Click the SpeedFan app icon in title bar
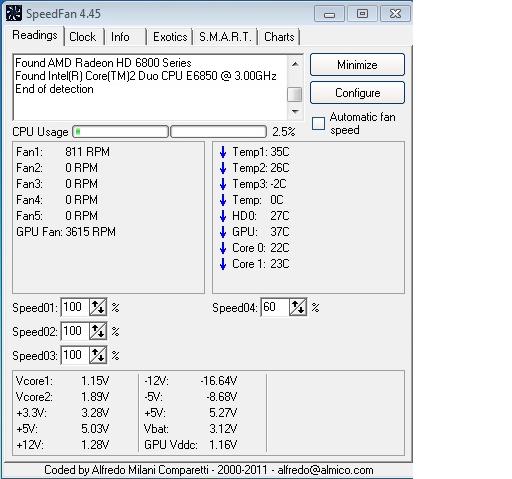Viewport: 512px width, 479px height. [14, 13]
